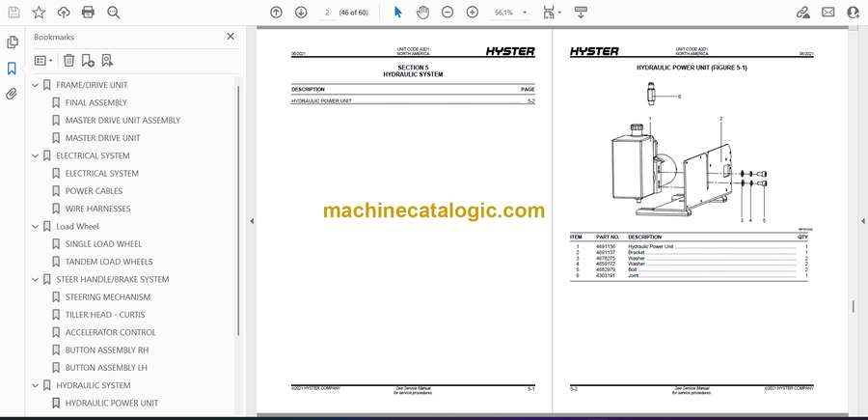Screen dimensions: 868x420
Task: Send file by email envelope icon
Action: click(828, 13)
